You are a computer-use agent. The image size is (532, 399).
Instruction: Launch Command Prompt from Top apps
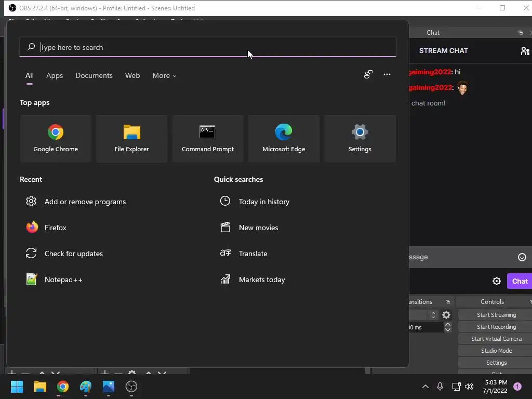[208, 139]
